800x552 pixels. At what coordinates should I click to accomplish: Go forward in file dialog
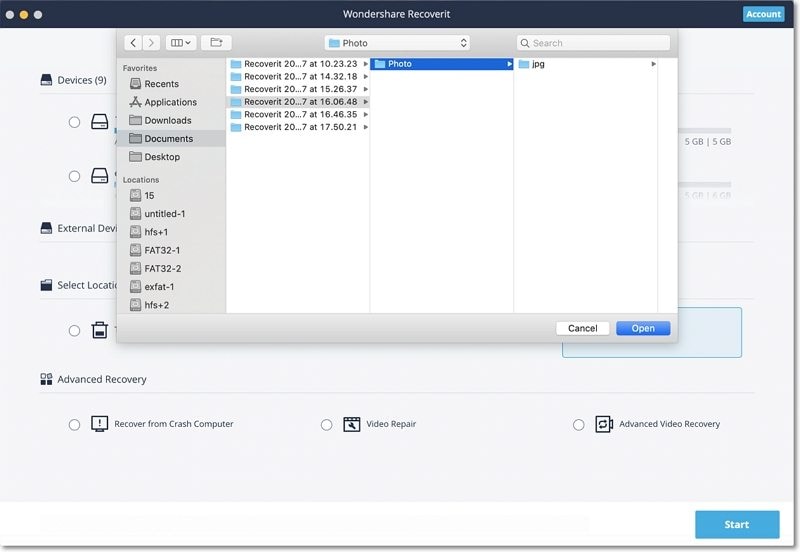pyautogui.click(x=151, y=43)
